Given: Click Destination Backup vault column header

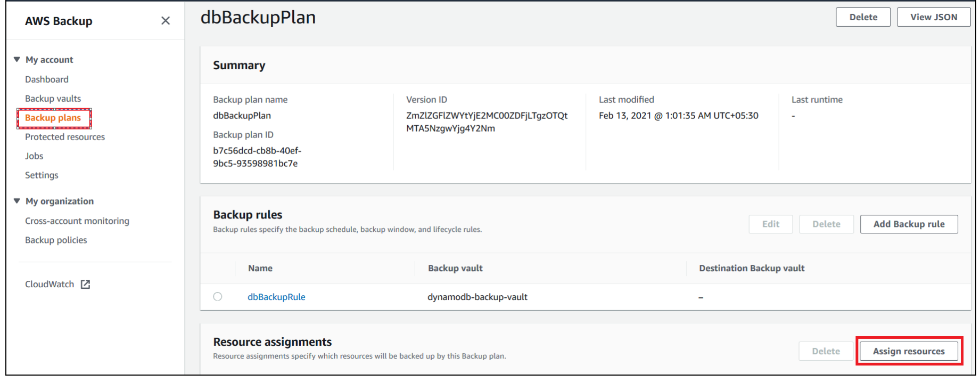Looking at the screenshot, I should pos(752,268).
